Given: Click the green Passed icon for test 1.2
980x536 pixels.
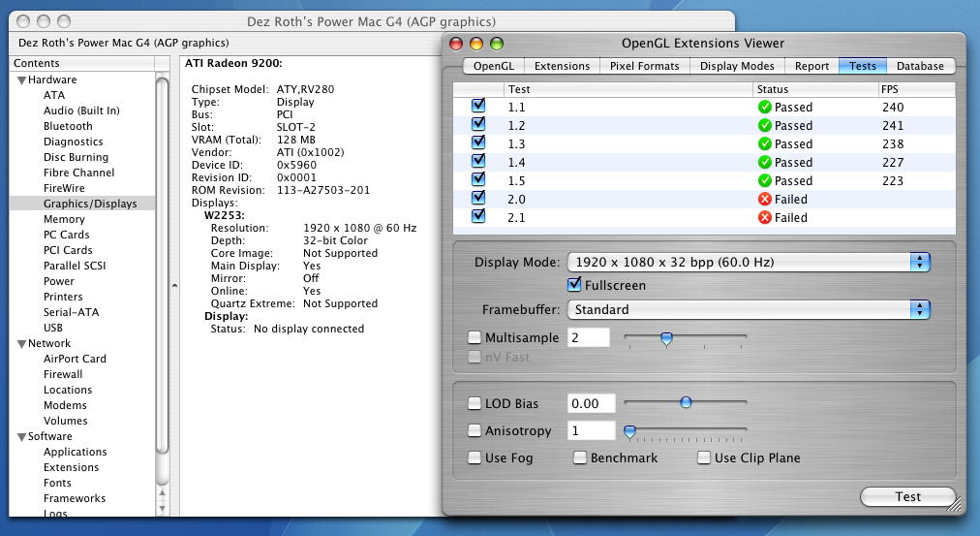Looking at the screenshot, I should coord(764,125).
